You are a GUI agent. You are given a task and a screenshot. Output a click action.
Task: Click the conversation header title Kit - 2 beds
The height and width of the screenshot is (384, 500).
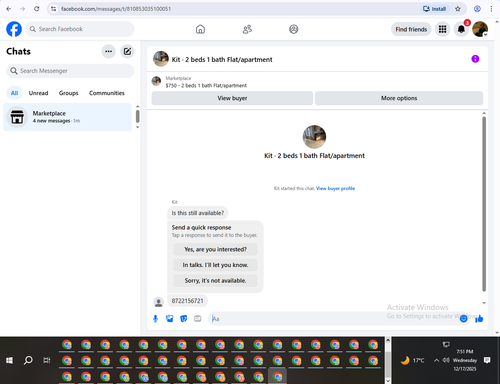point(222,60)
